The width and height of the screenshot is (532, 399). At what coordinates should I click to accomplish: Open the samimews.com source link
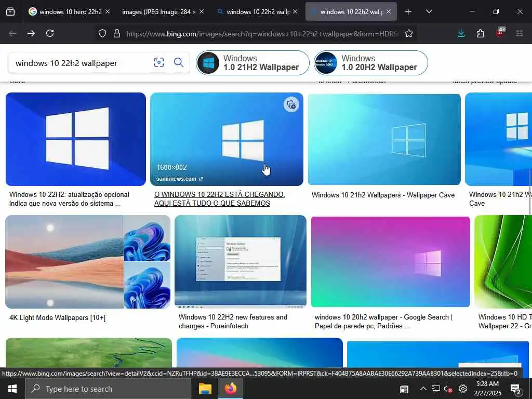point(179,179)
